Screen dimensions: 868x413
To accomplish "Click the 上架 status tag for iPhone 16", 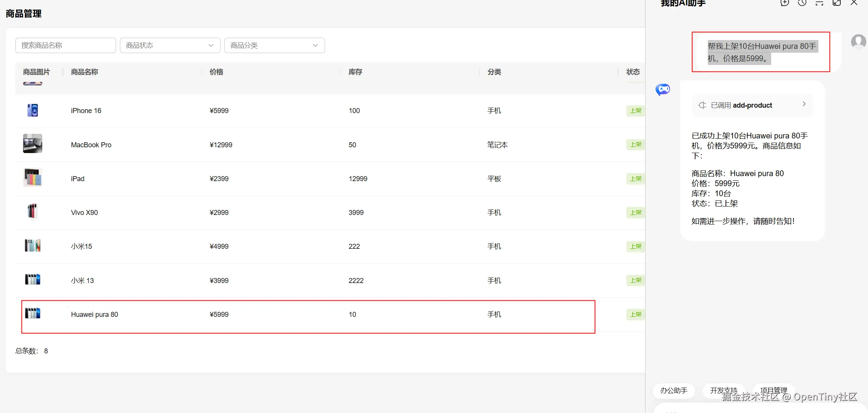I will click(x=636, y=111).
